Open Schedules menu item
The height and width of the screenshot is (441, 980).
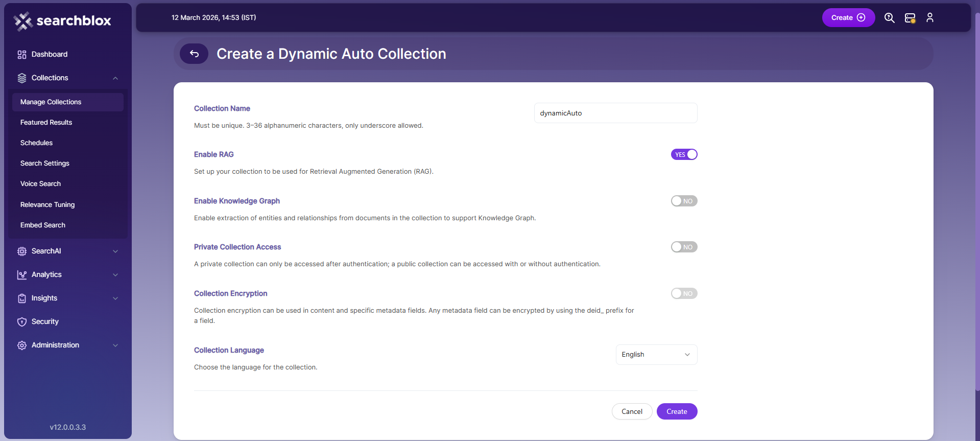68,143
